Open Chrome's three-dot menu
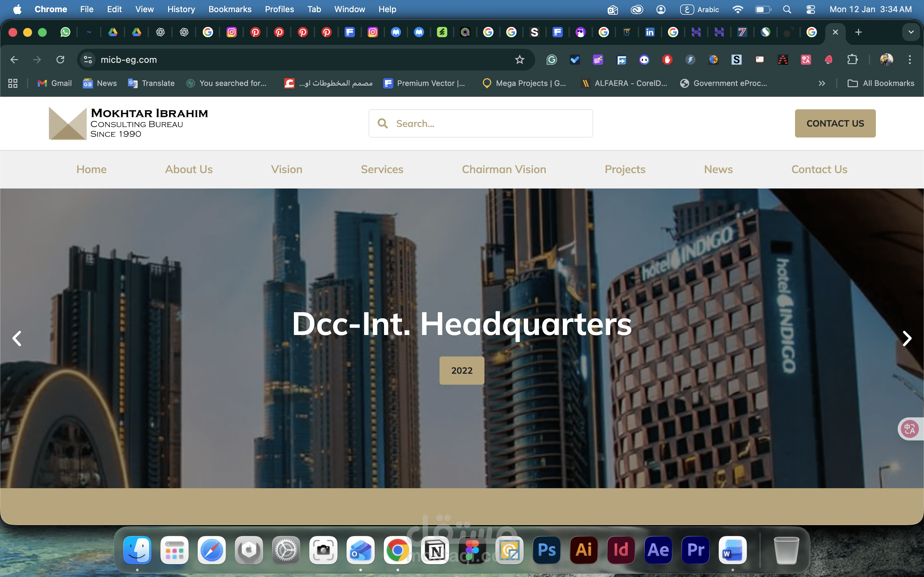The height and width of the screenshot is (577, 924). (910, 60)
